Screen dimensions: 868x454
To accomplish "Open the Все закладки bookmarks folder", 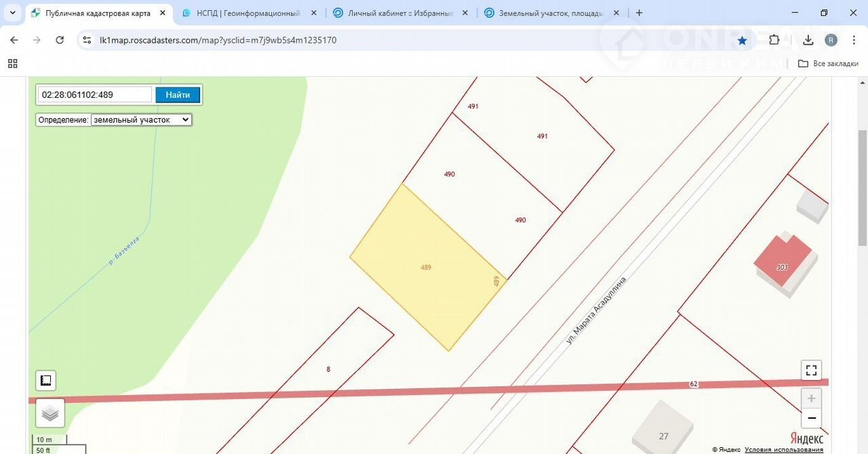I will point(828,64).
